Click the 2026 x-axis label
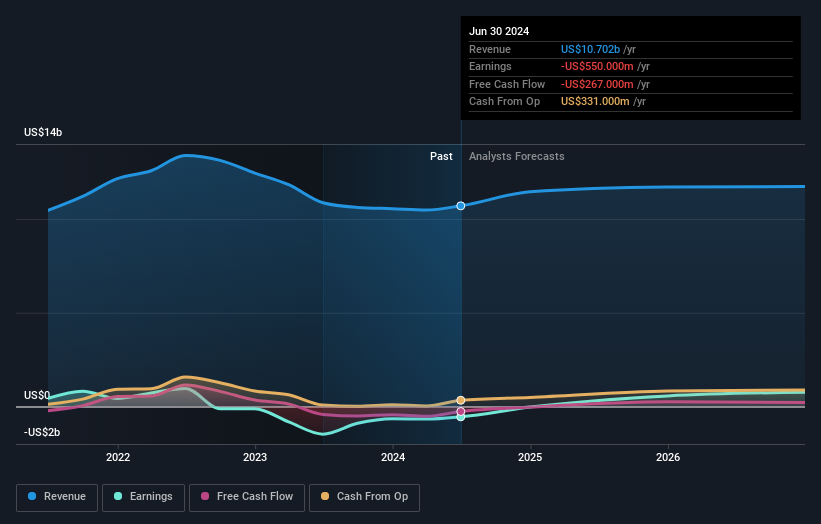 click(668, 457)
